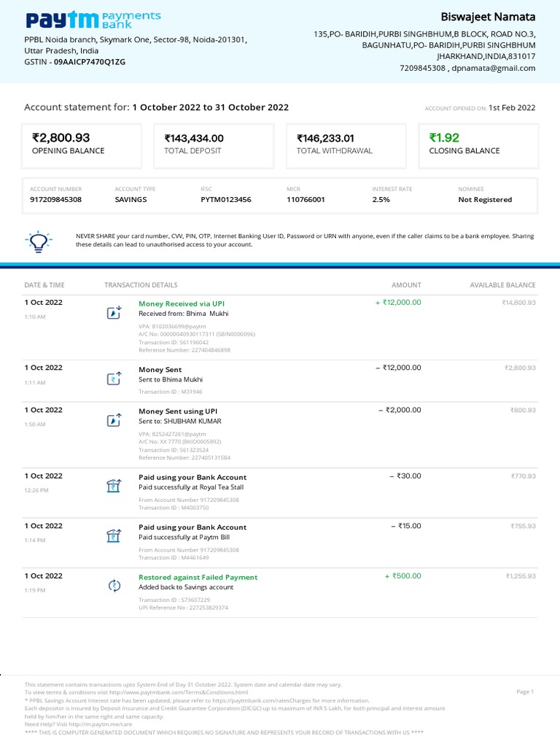The height and width of the screenshot is (747, 560).
Task: Click the – ₹12,000.00 sent amount
Action: point(398,368)
